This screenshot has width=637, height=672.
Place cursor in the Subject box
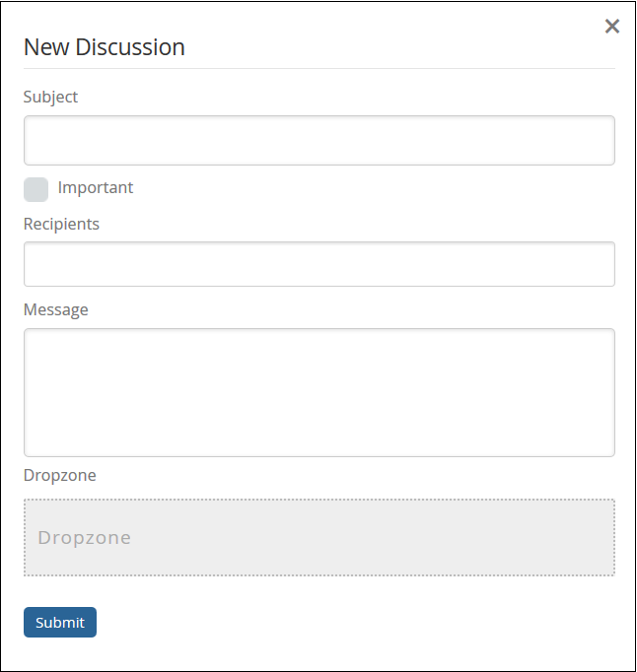pyautogui.click(x=318, y=141)
